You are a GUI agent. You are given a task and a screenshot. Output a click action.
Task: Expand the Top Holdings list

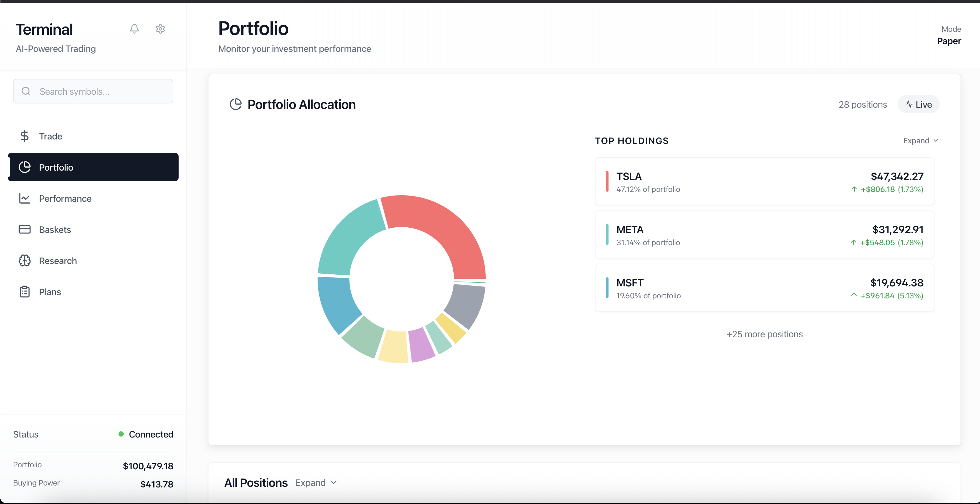coord(916,141)
